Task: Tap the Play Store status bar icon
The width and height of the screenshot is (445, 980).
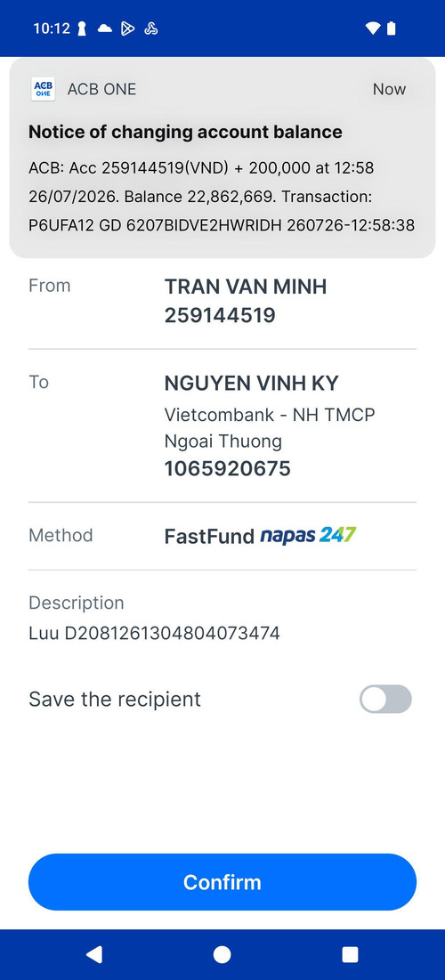Action: point(127,28)
